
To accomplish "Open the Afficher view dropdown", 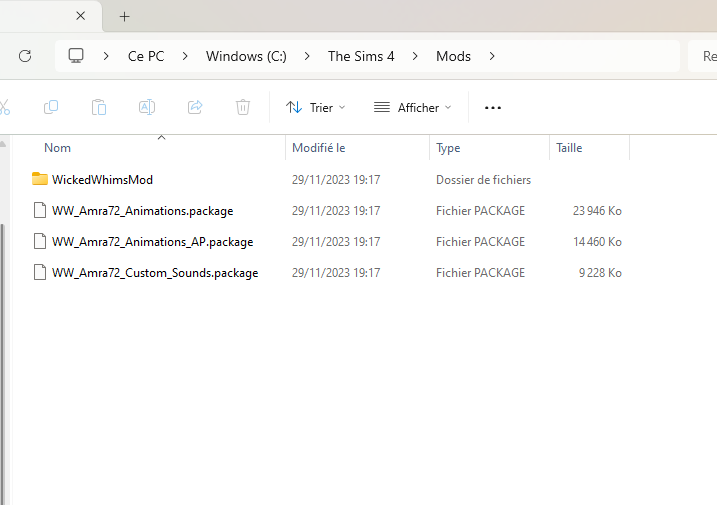I will (x=412, y=107).
